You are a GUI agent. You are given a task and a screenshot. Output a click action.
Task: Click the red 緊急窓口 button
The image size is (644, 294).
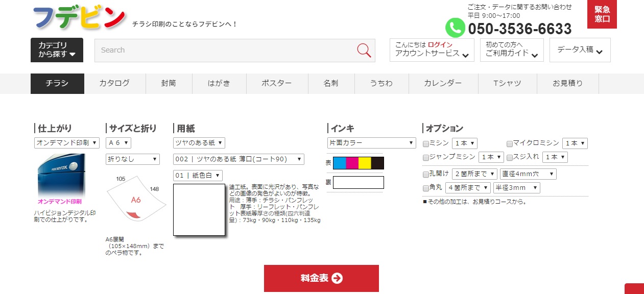[x=602, y=14]
